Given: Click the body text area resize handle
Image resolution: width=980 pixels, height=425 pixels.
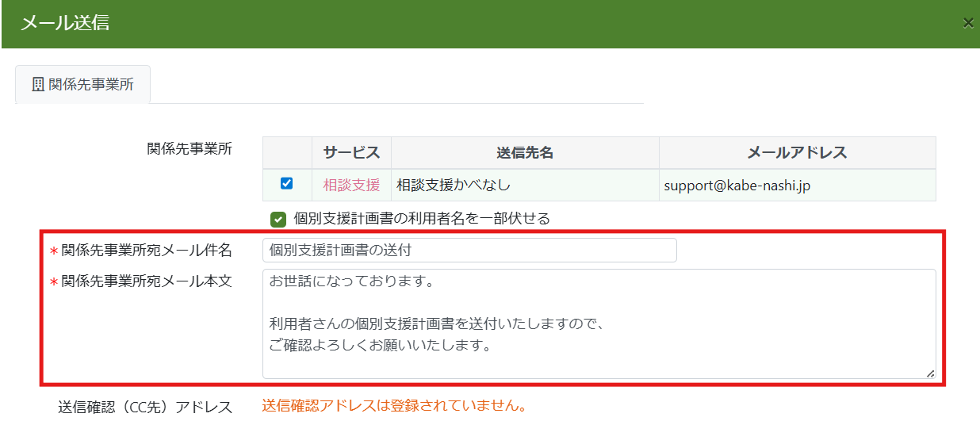Looking at the screenshot, I should click(x=930, y=373).
